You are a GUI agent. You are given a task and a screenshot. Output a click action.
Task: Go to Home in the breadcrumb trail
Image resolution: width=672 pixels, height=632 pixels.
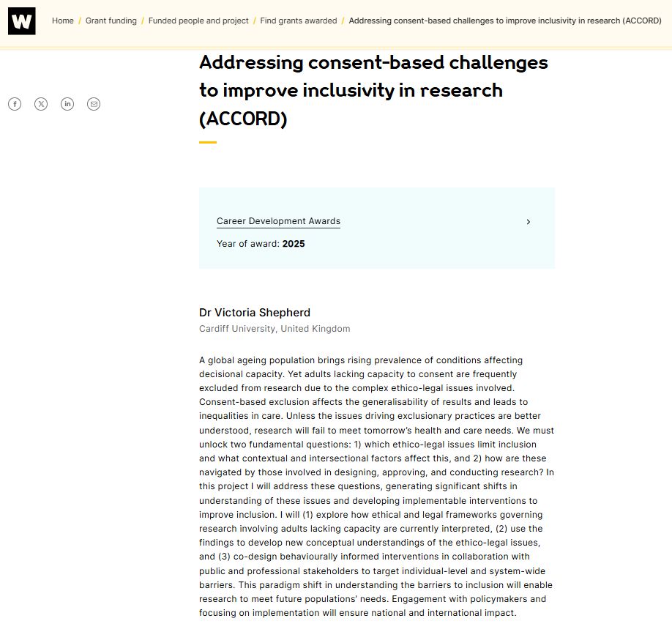(63, 21)
